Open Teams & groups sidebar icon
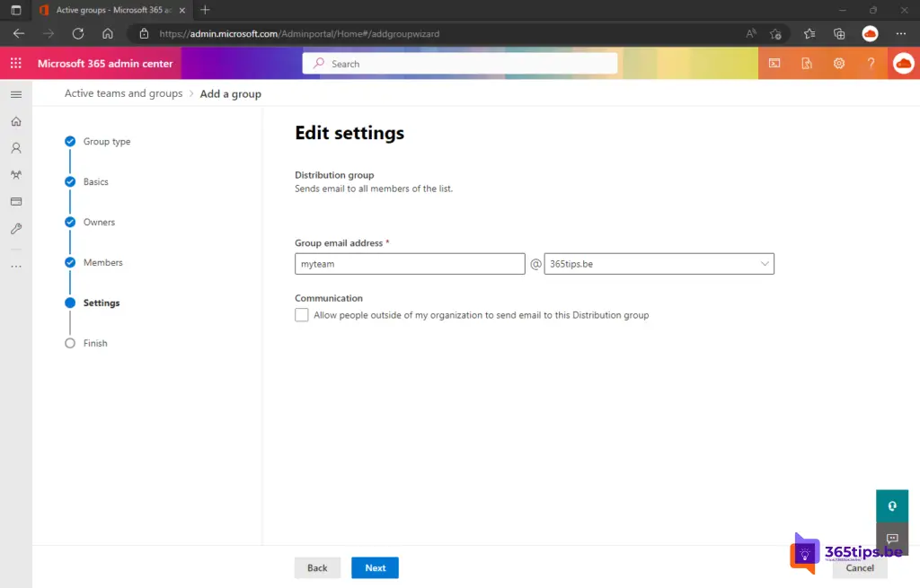This screenshot has width=920, height=588. tap(15, 175)
